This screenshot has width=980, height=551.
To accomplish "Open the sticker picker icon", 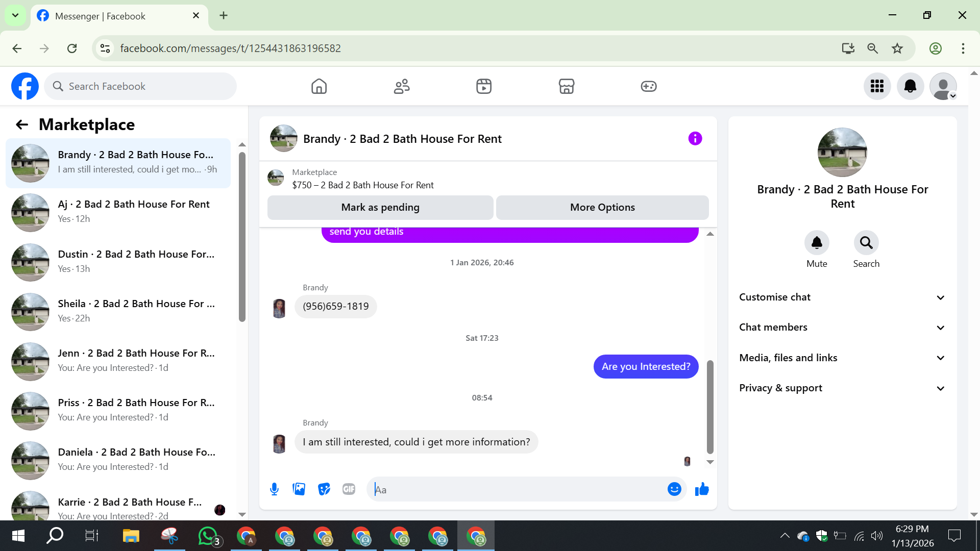I will click(x=324, y=489).
